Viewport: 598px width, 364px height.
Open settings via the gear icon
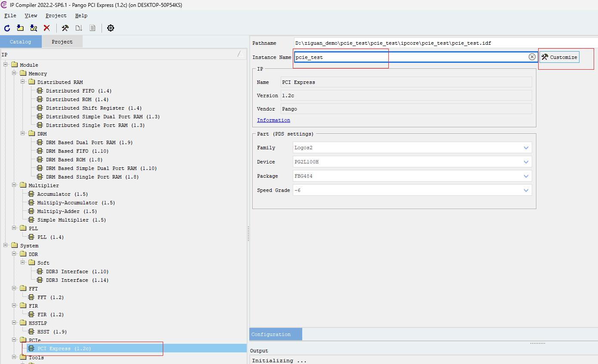click(x=111, y=28)
